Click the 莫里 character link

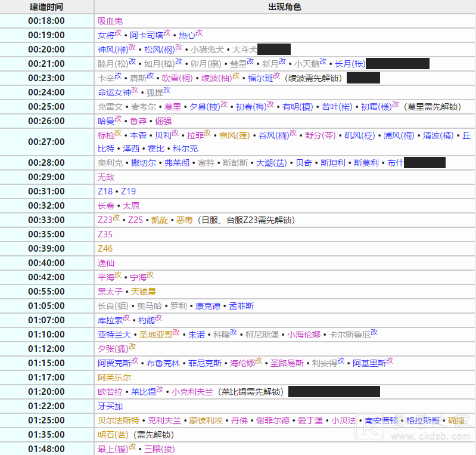173,107
